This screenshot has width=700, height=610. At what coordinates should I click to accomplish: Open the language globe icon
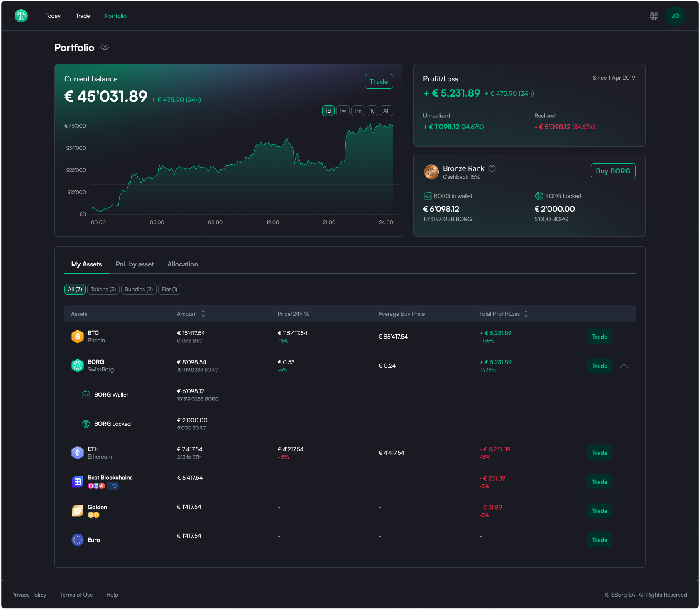(654, 16)
